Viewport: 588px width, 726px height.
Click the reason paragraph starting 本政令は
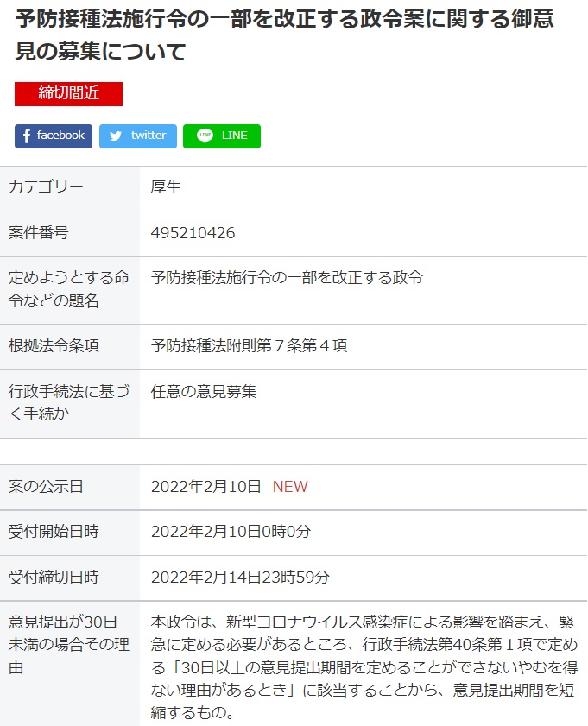tap(364, 667)
